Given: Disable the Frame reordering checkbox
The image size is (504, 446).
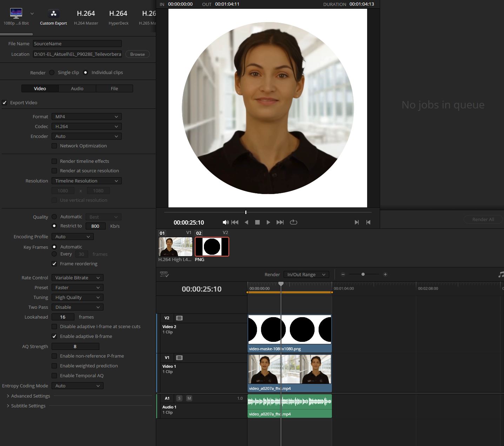Looking at the screenshot, I should coord(54,264).
